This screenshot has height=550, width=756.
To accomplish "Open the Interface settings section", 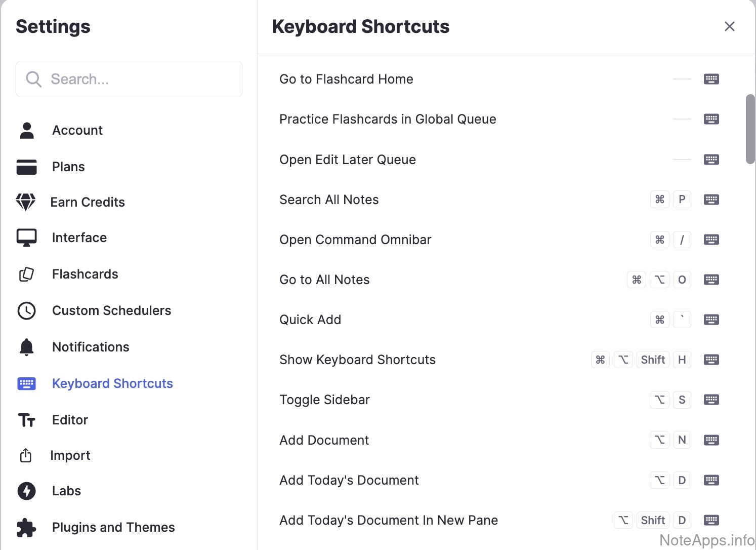I will click(x=79, y=238).
